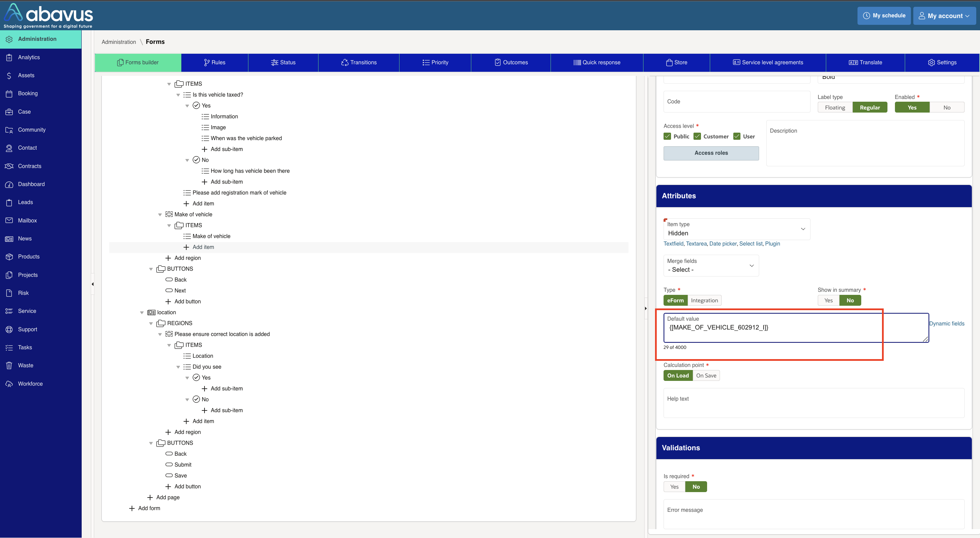The width and height of the screenshot is (980, 538).
Task: Open the Tasks checklist icon
Action: [x=9, y=348]
